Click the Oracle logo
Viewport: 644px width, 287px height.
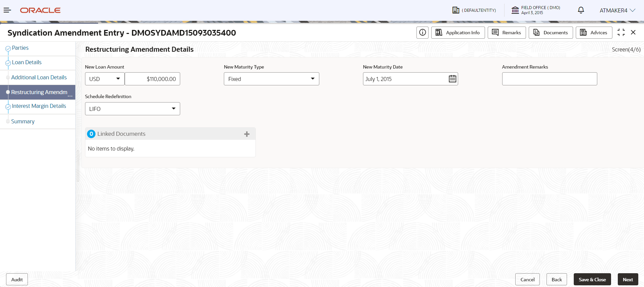point(40,10)
